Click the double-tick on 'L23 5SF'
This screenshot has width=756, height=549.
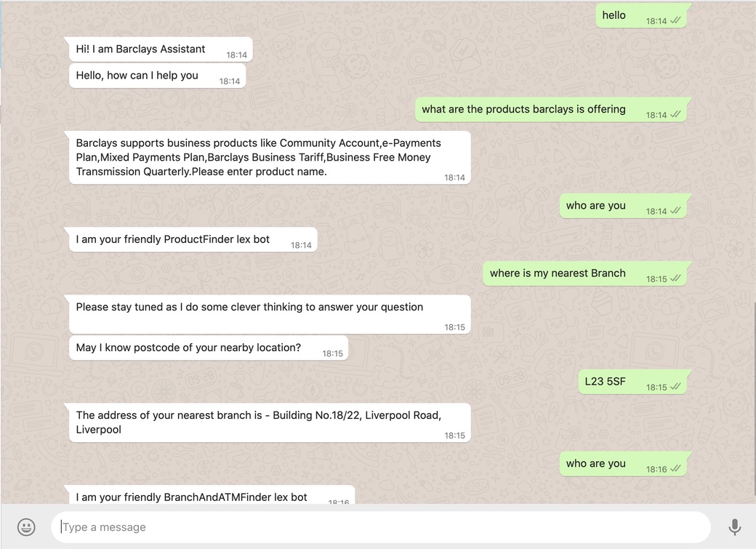pos(675,387)
